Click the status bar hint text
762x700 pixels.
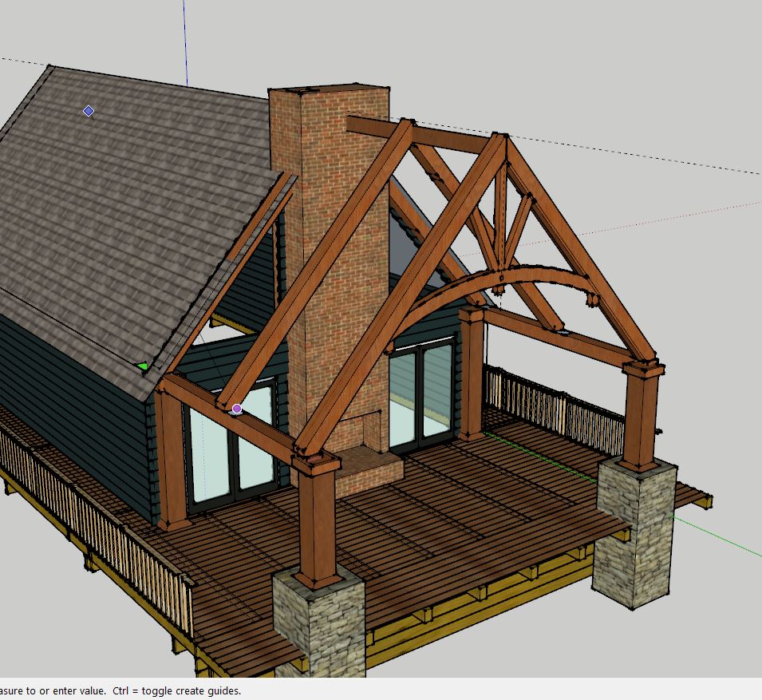tap(120, 691)
